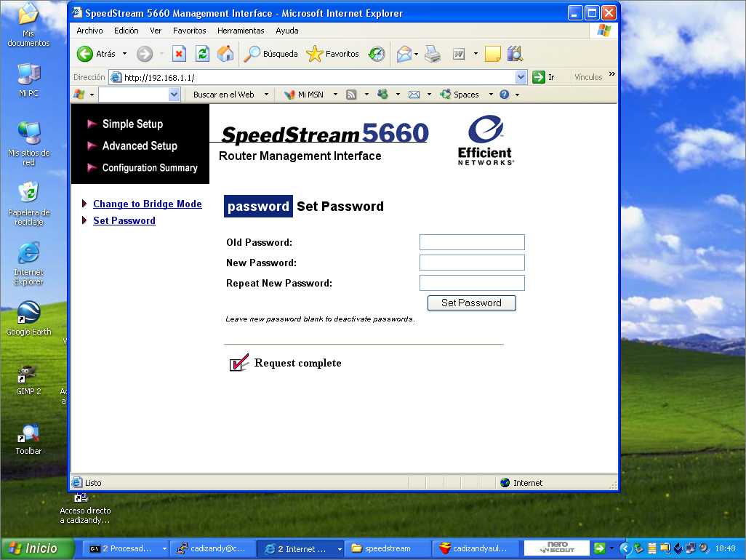Image resolution: width=746 pixels, height=560 pixels.
Task: Edit page with the Word icon
Action: (x=459, y=54)
